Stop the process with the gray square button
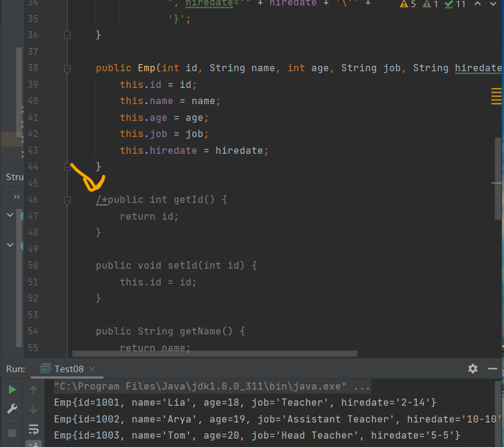Screen dimensions: 504x447 [12, 433]
